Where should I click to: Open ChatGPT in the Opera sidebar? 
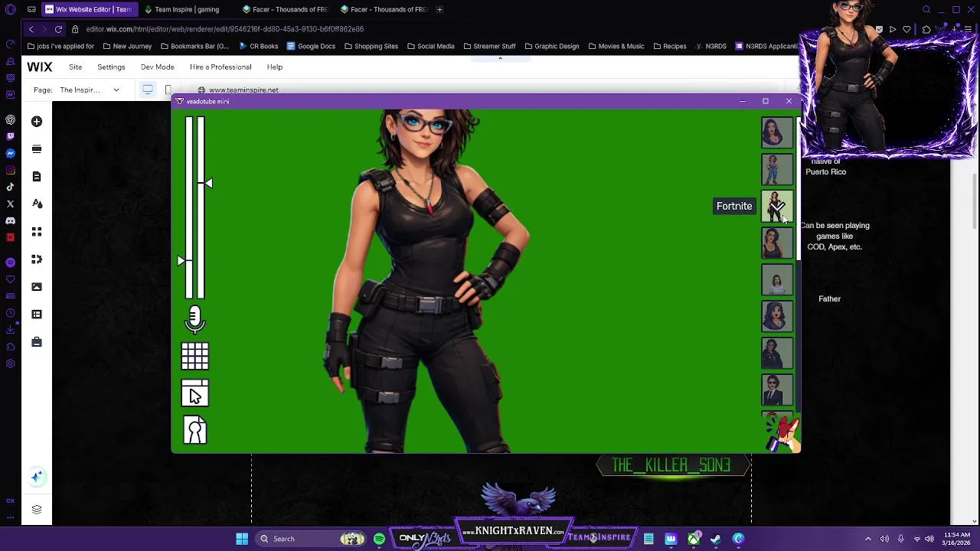click(10, 120)
